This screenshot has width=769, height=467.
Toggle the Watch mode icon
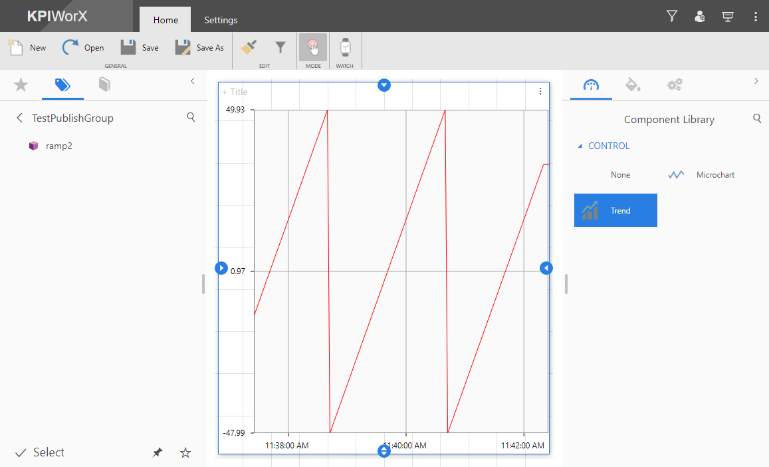click(345, 47)
